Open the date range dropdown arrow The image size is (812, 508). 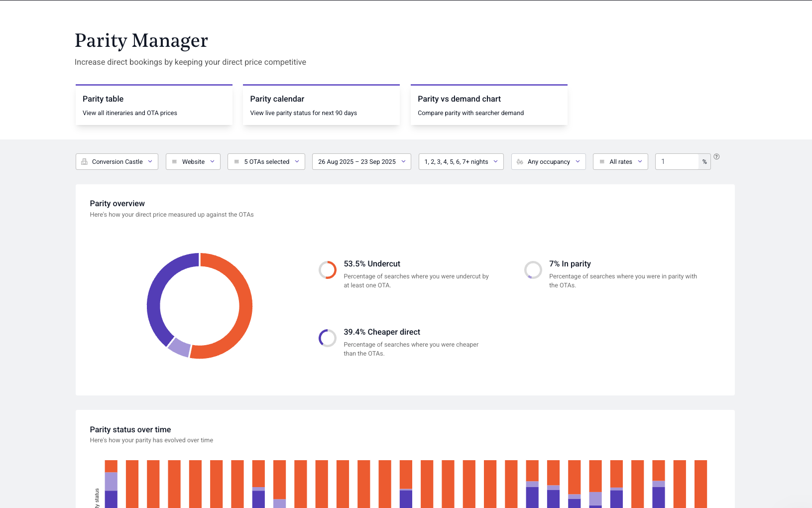click(x=403, y=161)
